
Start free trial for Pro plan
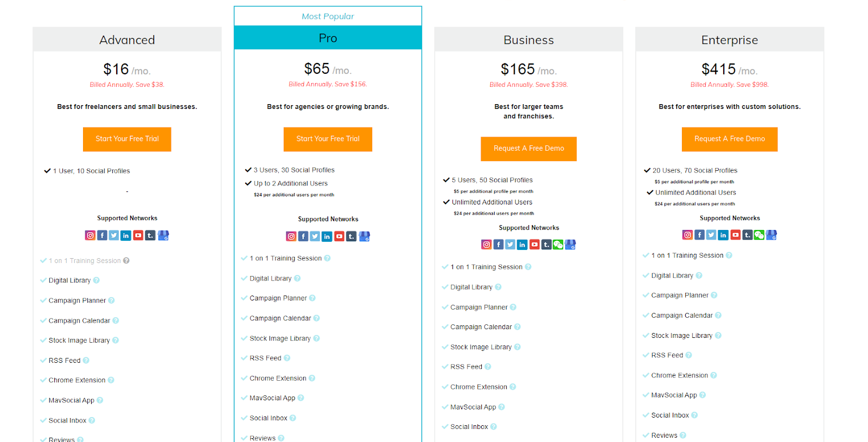[x=328, y=139]
